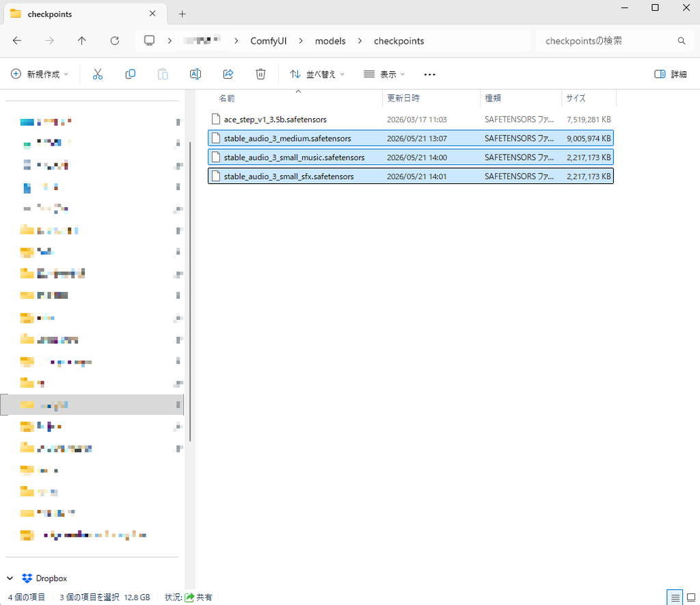Click file icon of stable_audio_3_medium.safetensors
The image size is (700, 605).
[x=216, y=138]
